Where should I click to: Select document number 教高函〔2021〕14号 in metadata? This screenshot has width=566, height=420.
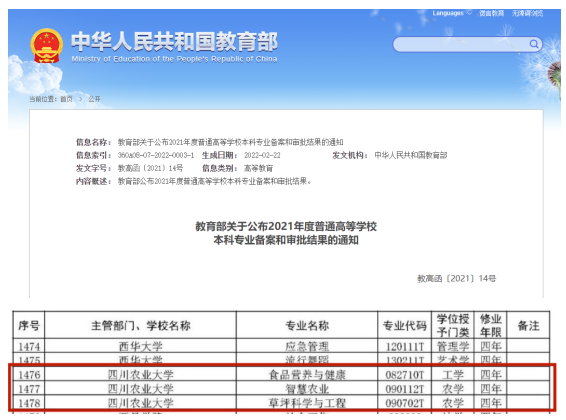(150, 168)
